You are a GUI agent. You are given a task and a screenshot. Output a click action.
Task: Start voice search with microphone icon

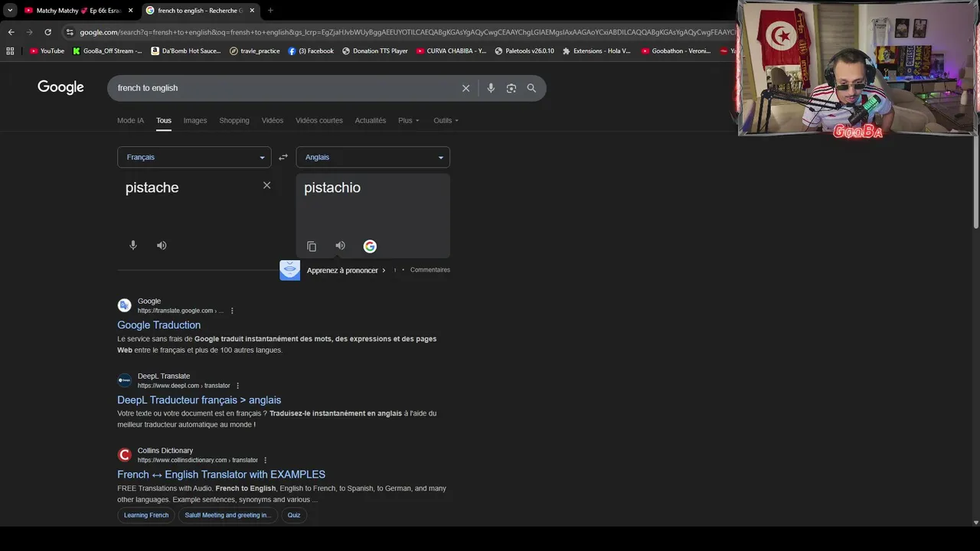point(491,88)
